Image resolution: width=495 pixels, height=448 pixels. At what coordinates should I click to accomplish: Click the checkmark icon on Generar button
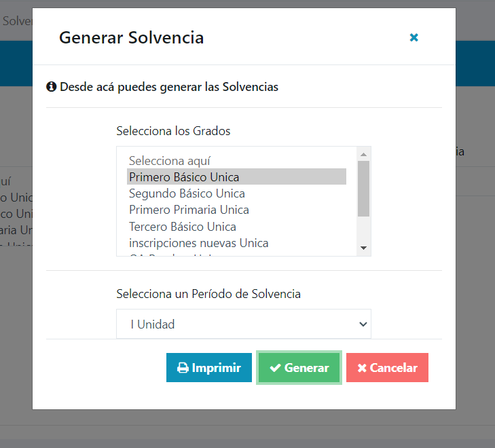(275, 367)
